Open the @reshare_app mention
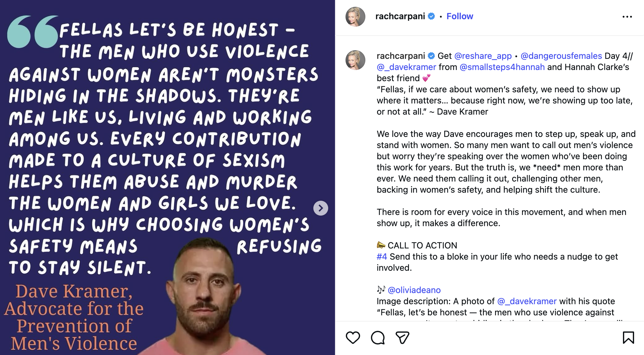 [x=483, y=56]
